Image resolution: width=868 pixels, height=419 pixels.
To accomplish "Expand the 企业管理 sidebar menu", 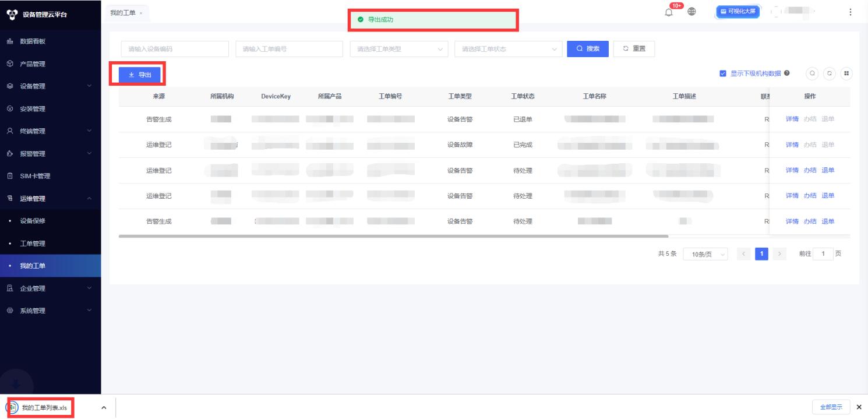I will point(50,288).
